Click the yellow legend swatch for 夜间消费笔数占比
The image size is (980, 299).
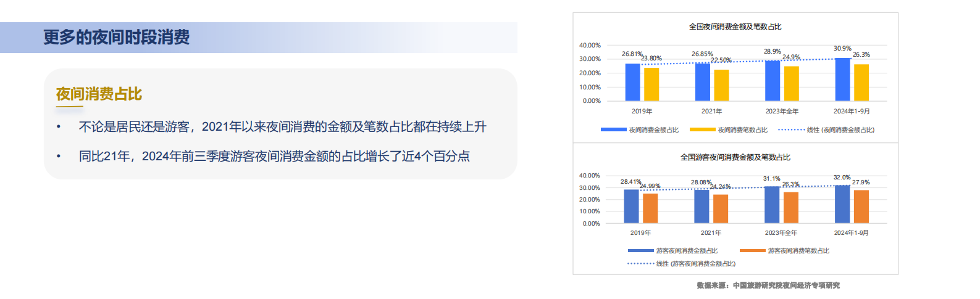point(702,129)
